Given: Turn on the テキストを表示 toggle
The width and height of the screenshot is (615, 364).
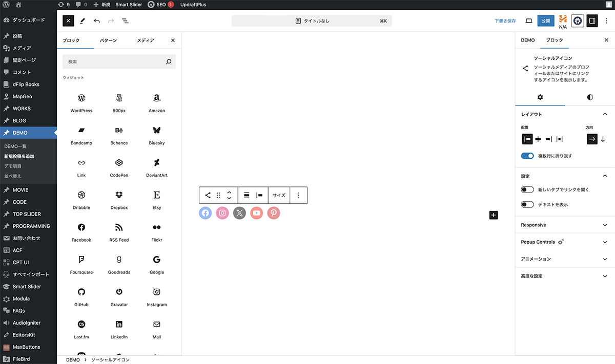Looking at the screenshot, I should (x=527, y=204).
